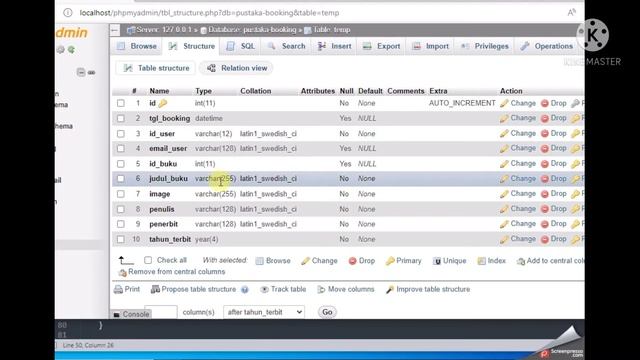Click Change in the With selected bar
This screenshot has width=640, height=360.
(x=320, y=261)
